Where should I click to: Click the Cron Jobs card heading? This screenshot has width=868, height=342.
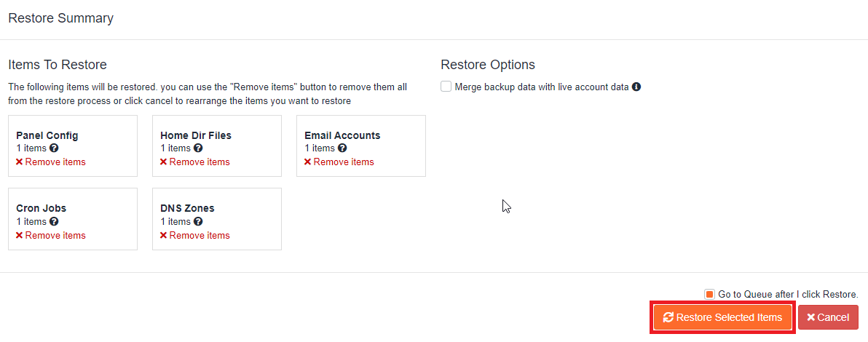41,208
